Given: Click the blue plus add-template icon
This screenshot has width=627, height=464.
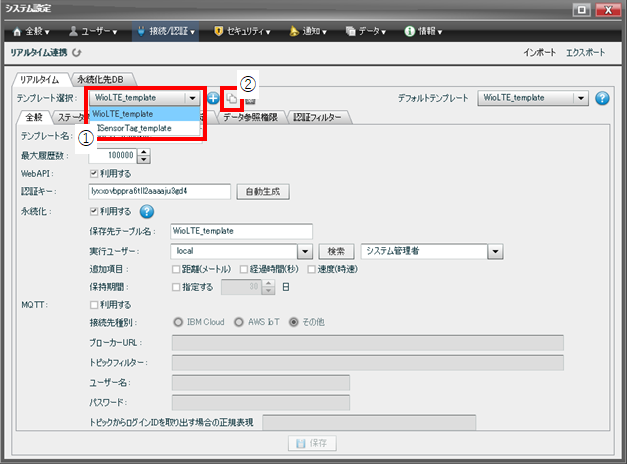Looking at the screenshot, I should click(213, 98).
